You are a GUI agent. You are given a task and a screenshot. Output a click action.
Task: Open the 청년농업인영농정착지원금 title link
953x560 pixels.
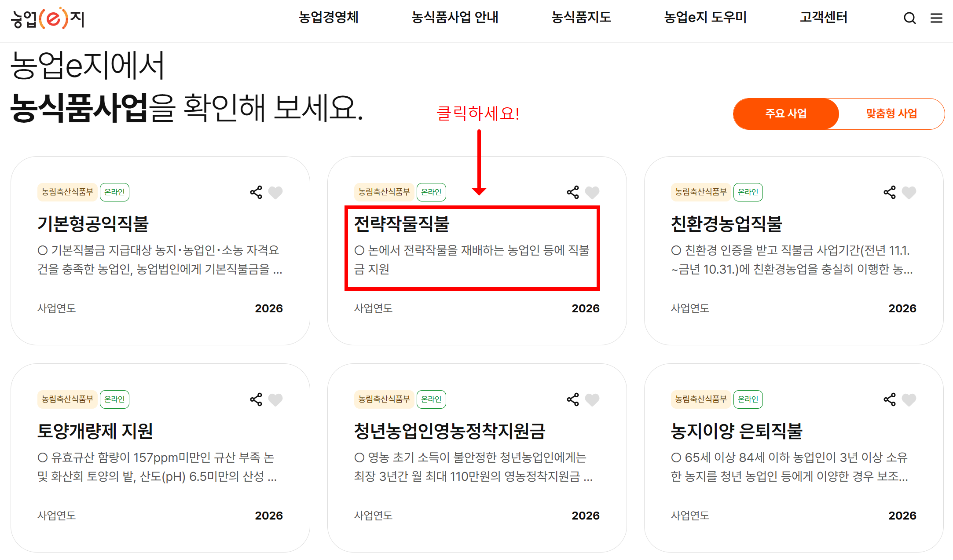[449, 431]
